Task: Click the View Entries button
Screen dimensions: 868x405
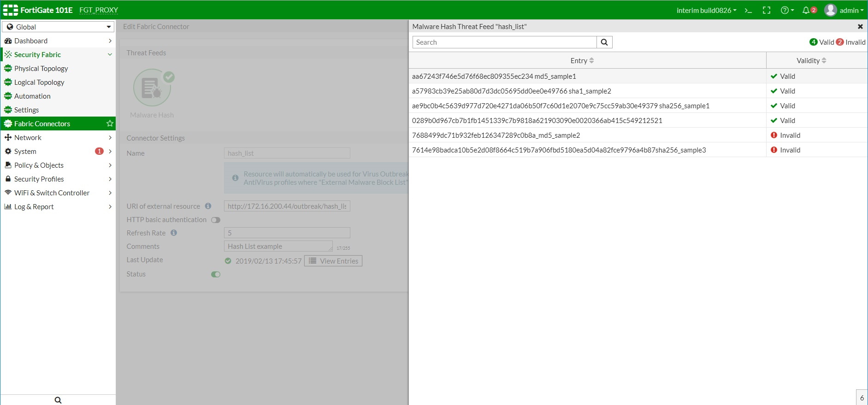Action: (333, 261)
